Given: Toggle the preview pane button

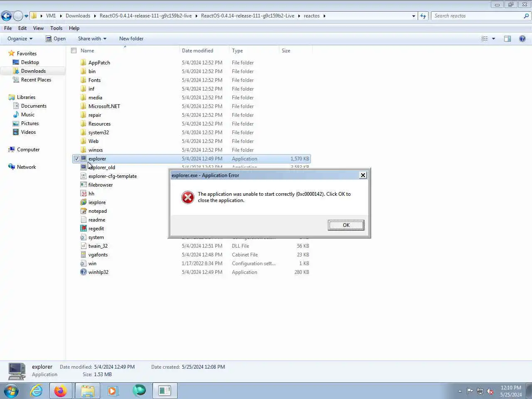Looking at the screenshot, I should [507, 39].
